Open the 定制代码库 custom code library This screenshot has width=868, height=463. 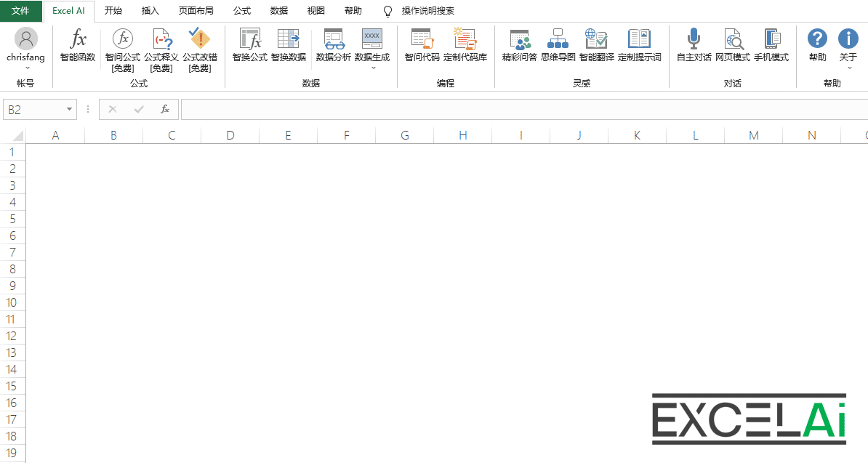(465, 45)
